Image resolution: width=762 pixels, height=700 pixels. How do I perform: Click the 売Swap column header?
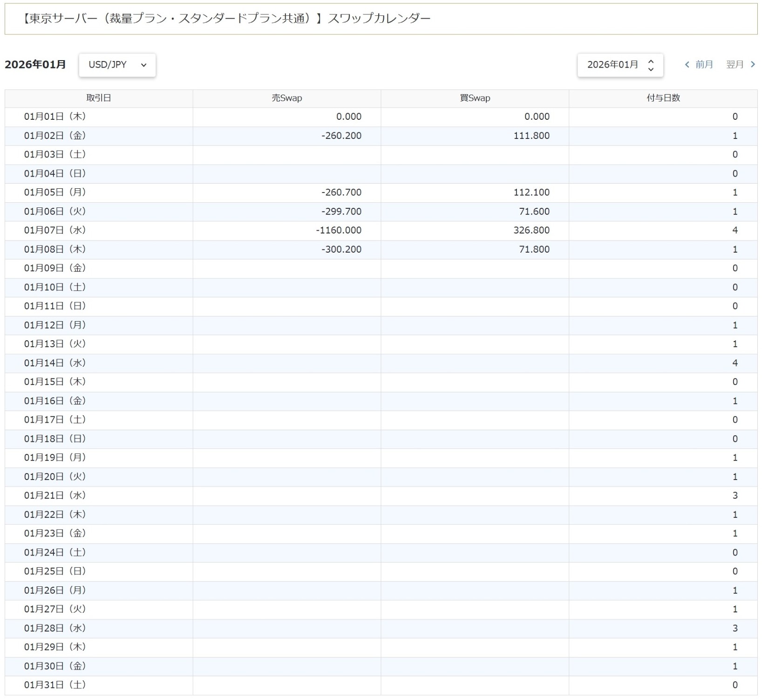click(x=287, y=98)
